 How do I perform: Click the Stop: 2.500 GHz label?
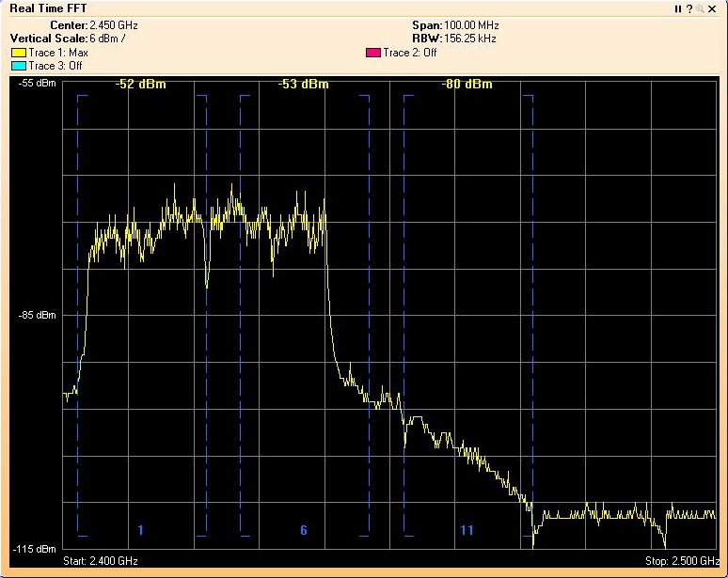pos(683,561)
